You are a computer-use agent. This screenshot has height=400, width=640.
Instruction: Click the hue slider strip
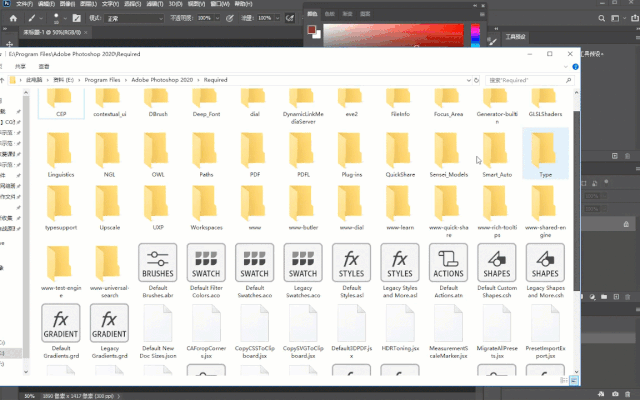476,35
